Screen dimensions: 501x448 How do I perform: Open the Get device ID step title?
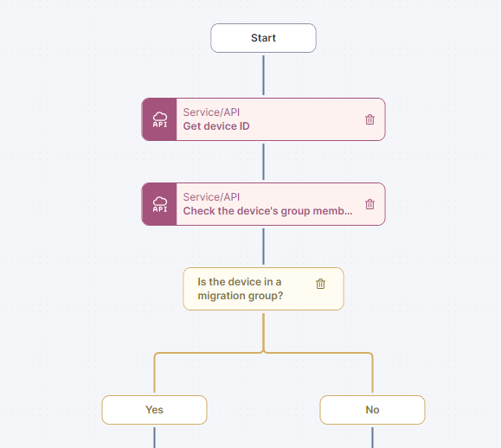(x=216, y=126)
